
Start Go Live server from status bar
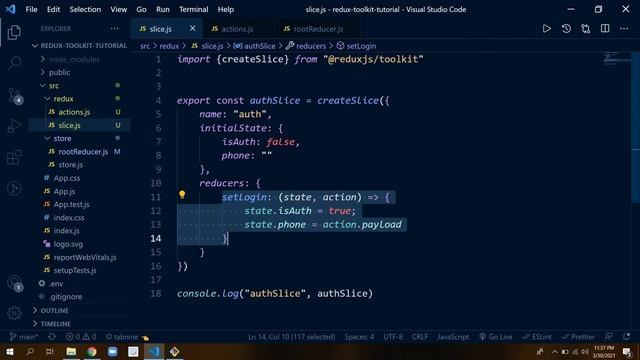(496, 337)
